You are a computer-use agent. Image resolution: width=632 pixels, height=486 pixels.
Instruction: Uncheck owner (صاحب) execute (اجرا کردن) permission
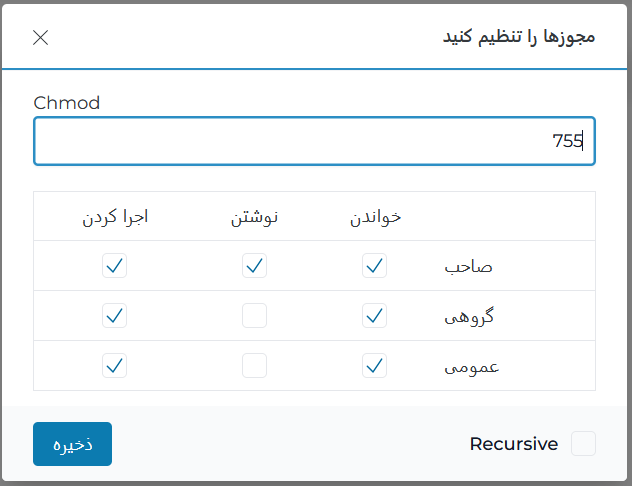click(x=115, y=266)
